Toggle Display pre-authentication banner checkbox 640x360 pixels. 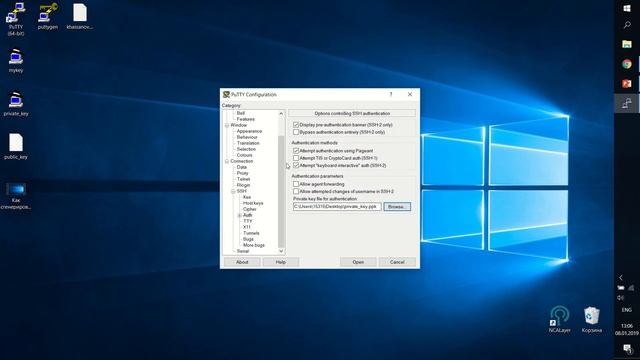(296, 124)
